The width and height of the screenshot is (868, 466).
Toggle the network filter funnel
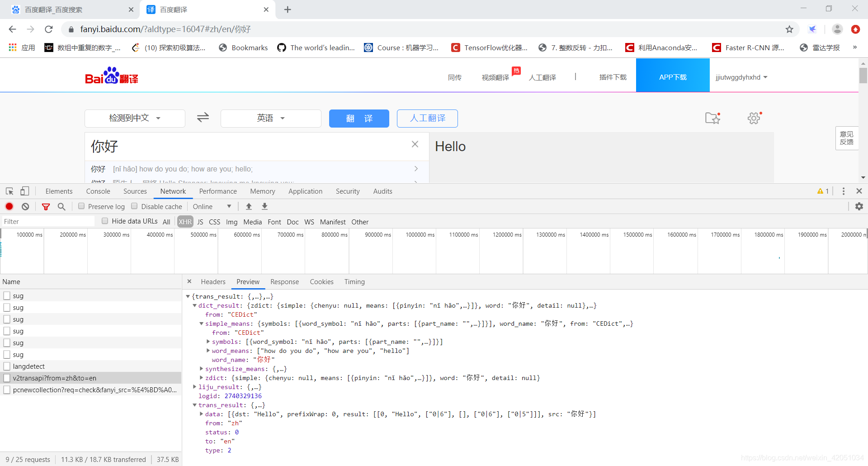pyautogui.click(x=46, y=206)
